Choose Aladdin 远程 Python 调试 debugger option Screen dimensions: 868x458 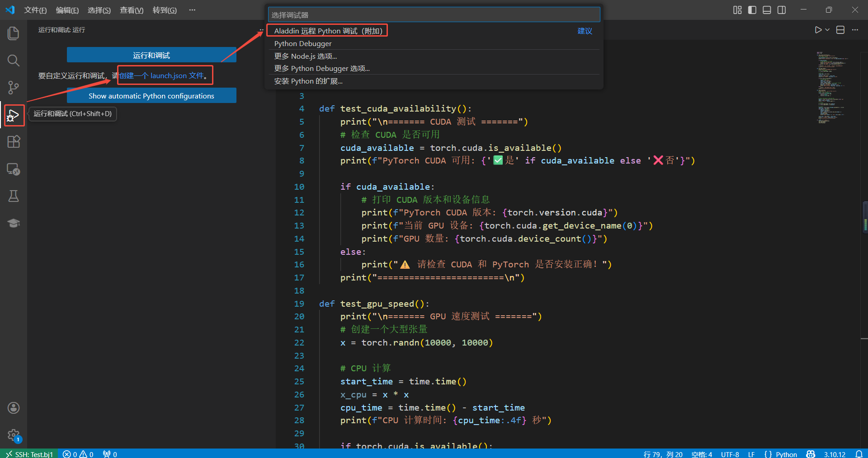tap(328, 31)
